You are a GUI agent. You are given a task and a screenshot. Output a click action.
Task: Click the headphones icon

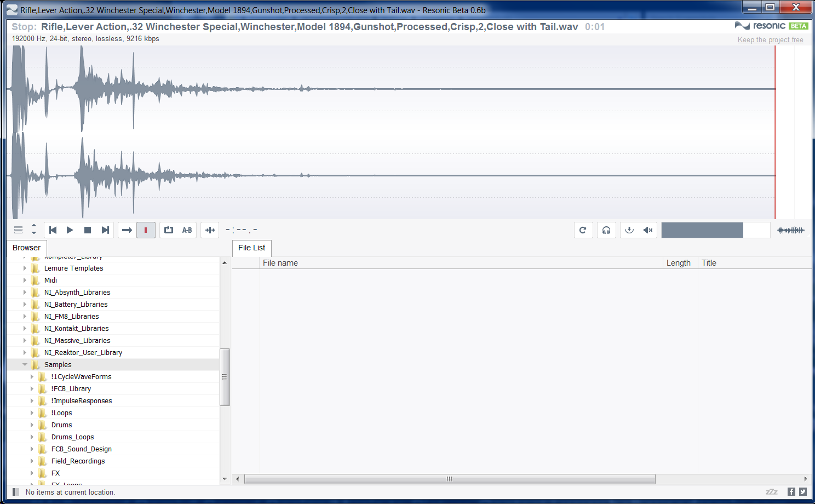[606, 230]
